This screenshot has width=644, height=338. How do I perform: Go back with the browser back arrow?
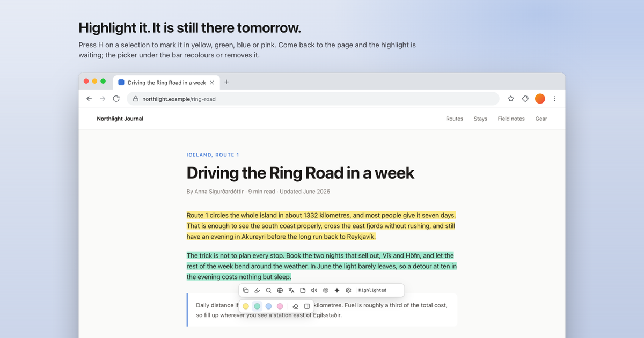[x=89, y=99]
